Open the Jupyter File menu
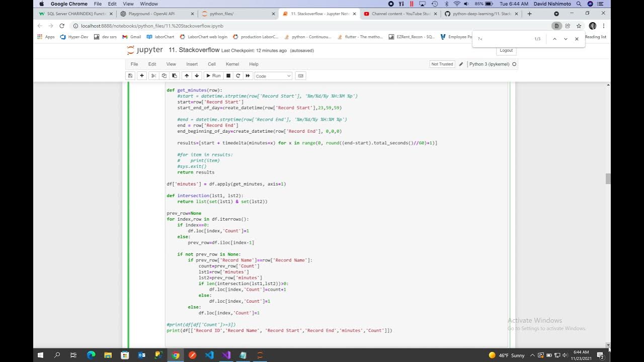Image resolution: width=644 pixels, height=362 pixels. (x=134, y=64)
